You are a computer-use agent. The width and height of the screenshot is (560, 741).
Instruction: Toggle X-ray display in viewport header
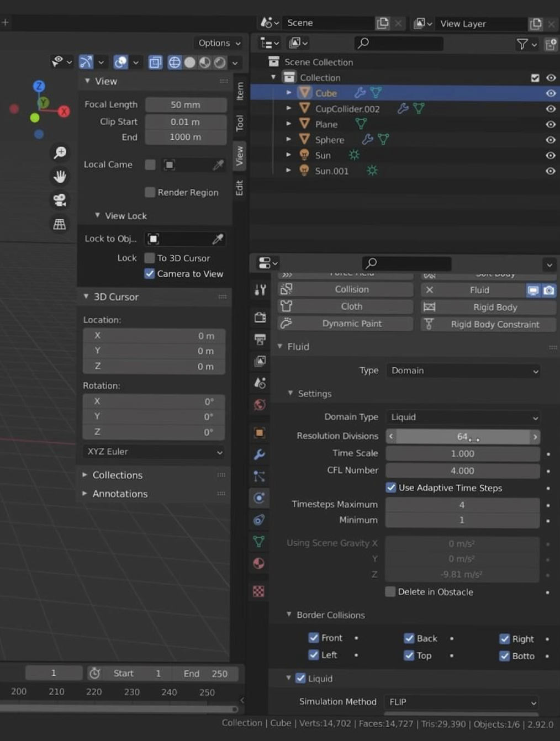pos(156,62)
